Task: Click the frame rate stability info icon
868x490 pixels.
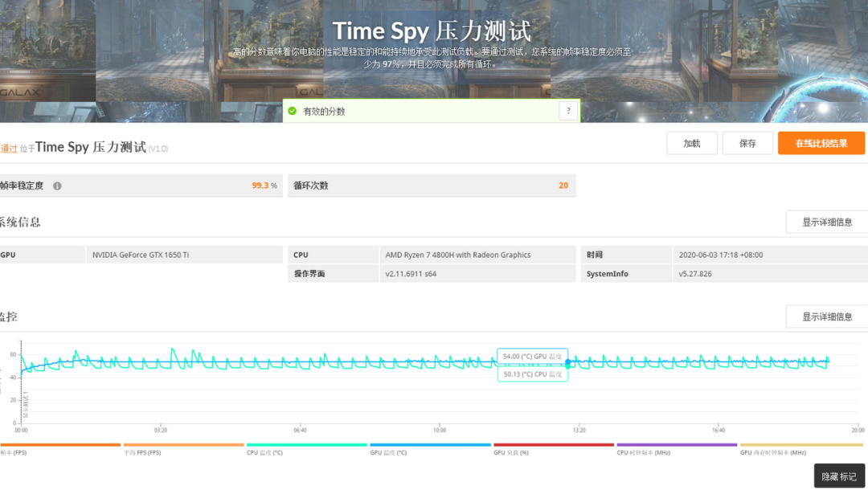Action: 57,186
